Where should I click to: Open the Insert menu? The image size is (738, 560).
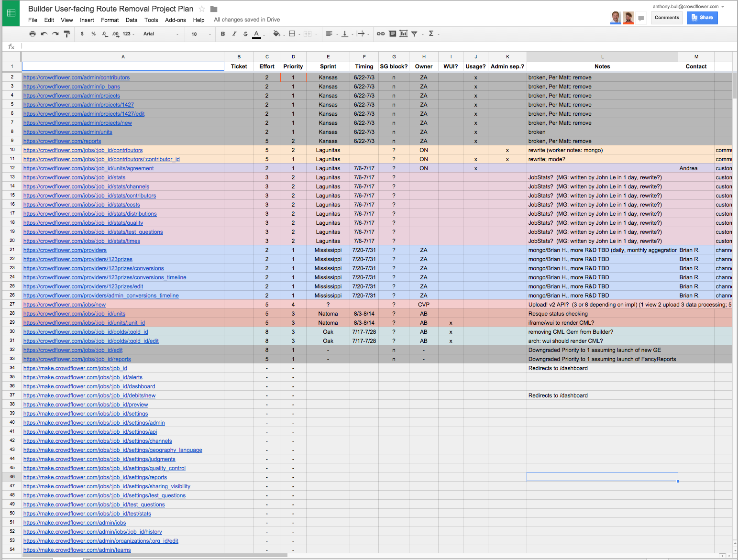point(87,20)
